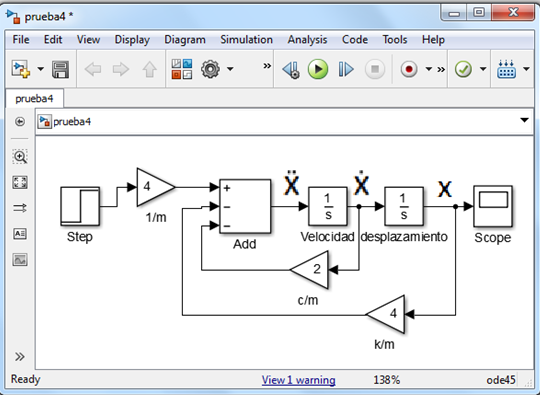540x395 pixels.
Task: Click the Record simulation data button
Action: tap(409, 69)
